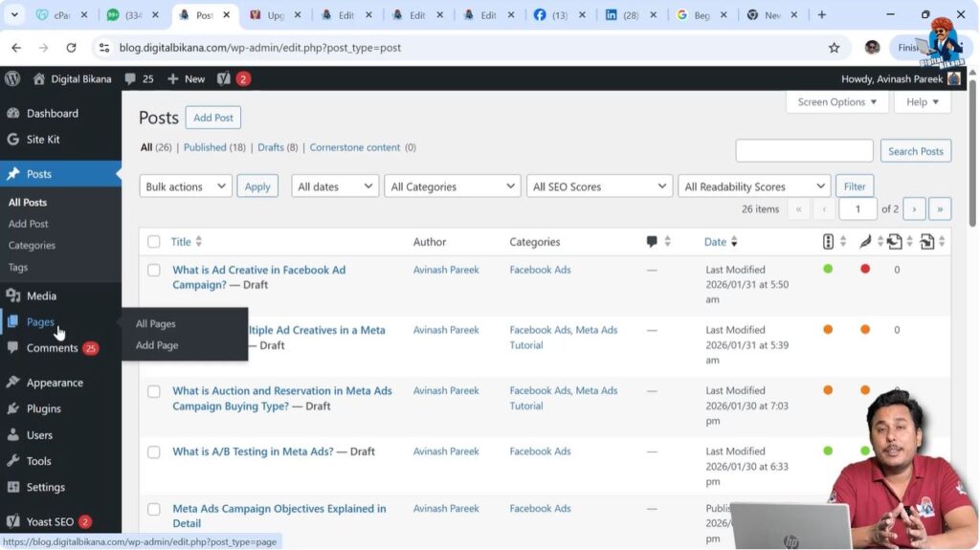Open the Chrome tab search chevron

[14, 14]
